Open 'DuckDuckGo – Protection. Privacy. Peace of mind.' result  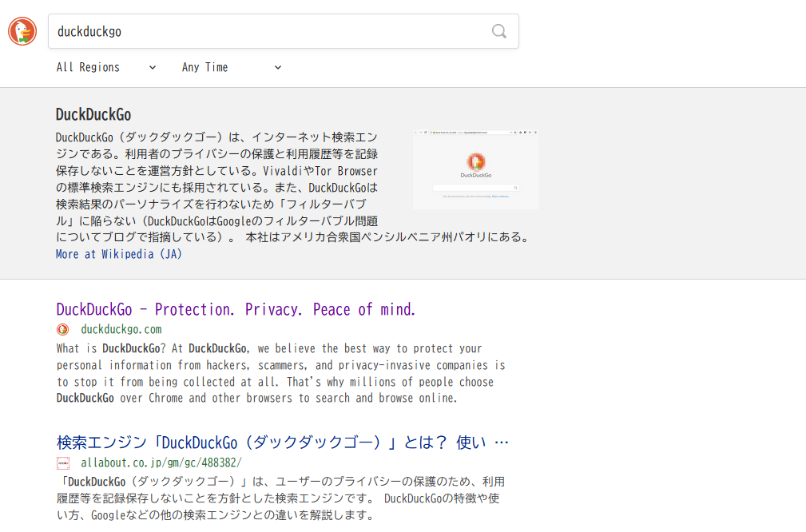click(x=236, y=309)
